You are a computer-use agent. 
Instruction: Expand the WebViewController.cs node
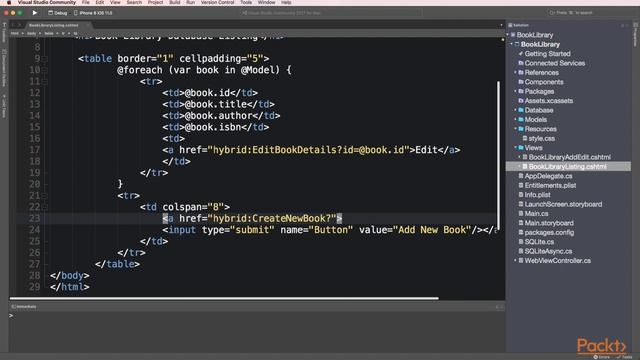(x=516, y=260)
